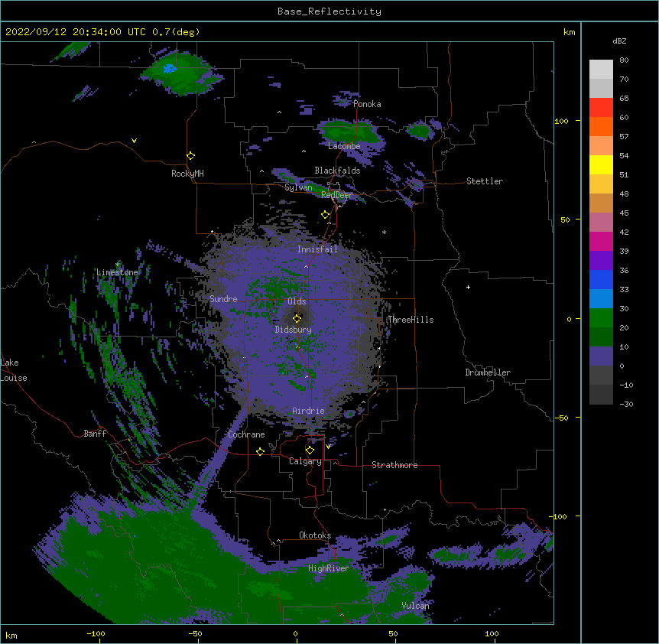
Task: Click the km unit label at top right
Action: coord(569,32)
